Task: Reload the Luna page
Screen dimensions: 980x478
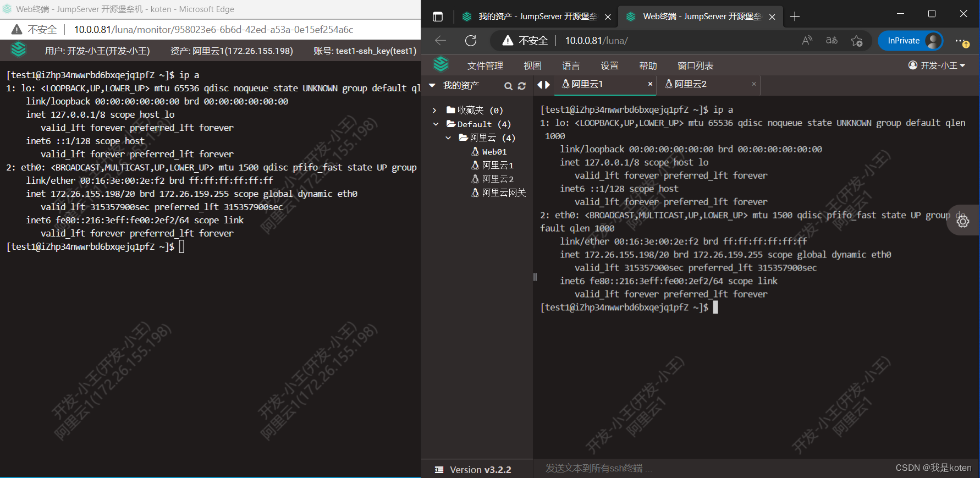Action: click(x=471, y=40)
